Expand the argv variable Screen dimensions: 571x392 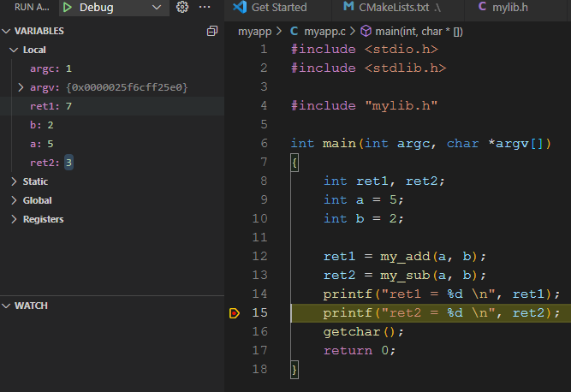tap(21, 87)
